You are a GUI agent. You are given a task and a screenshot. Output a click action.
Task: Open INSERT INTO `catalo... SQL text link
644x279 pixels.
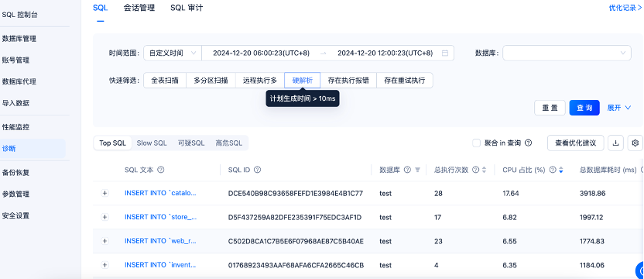point(160,193)
